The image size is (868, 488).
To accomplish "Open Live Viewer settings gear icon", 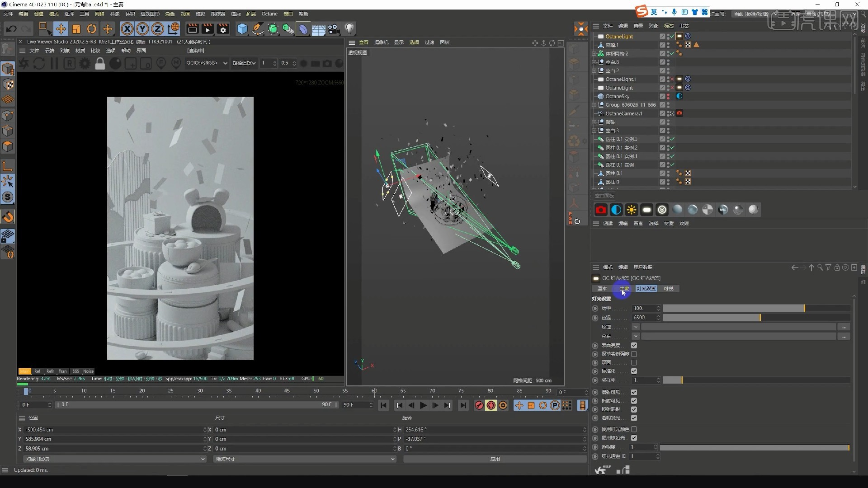I will pos(85,63).
